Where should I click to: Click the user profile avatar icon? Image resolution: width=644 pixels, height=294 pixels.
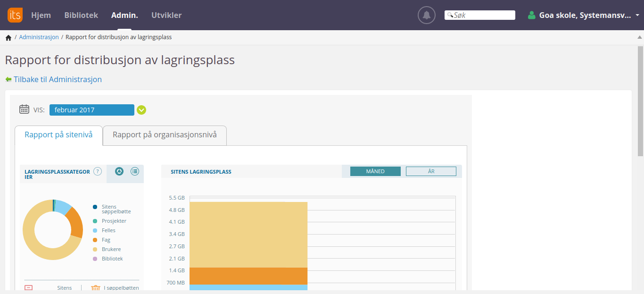pyautogui.click(x=532, y=15)
